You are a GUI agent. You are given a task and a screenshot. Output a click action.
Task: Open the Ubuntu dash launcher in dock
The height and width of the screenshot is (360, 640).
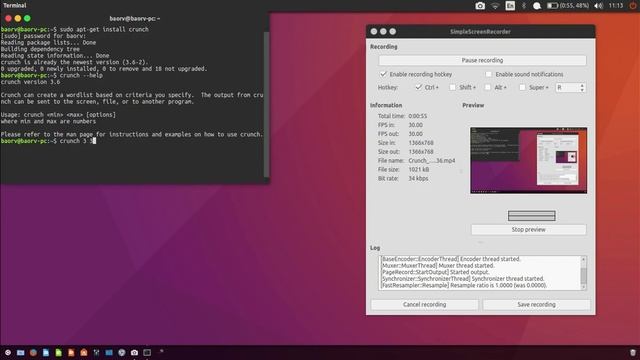(8, 352)
